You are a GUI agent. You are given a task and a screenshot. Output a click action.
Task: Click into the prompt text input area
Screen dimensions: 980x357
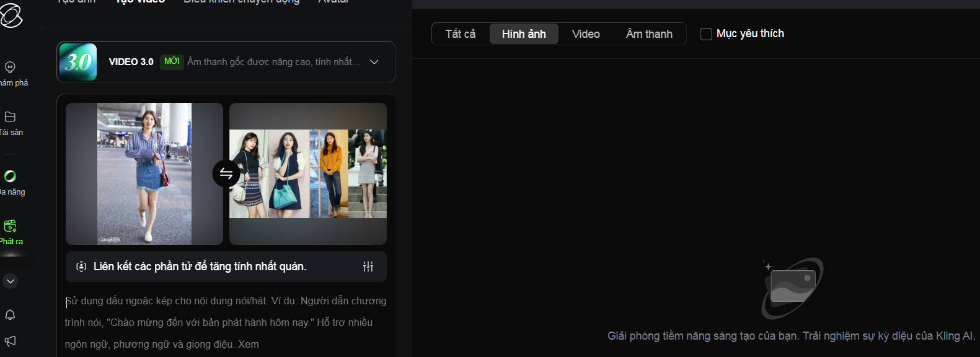[226, 322]
